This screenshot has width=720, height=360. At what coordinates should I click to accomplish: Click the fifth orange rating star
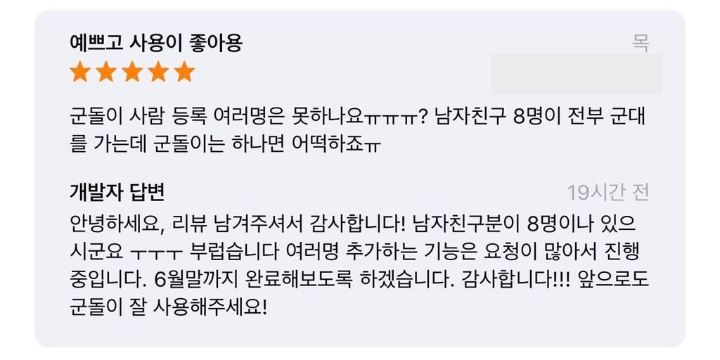(185, 72)
